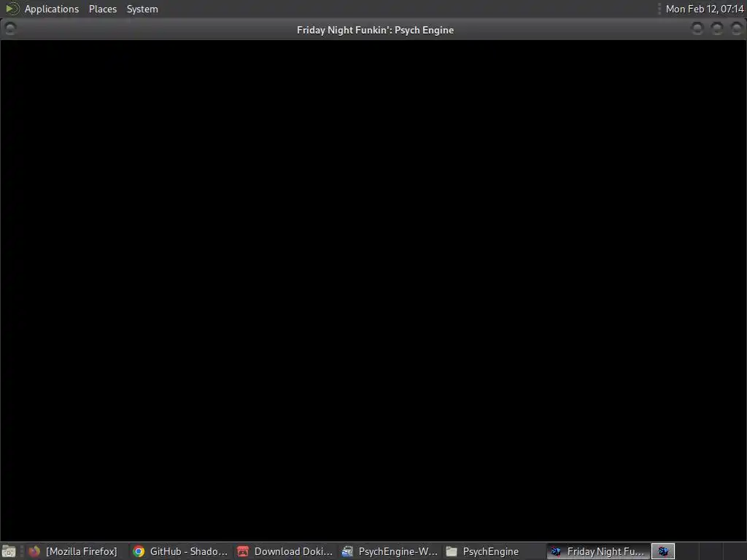Click the folder icon on the PsychEngine taskbar entry
Screen dimensions: 747x560
tap(452, 551)
